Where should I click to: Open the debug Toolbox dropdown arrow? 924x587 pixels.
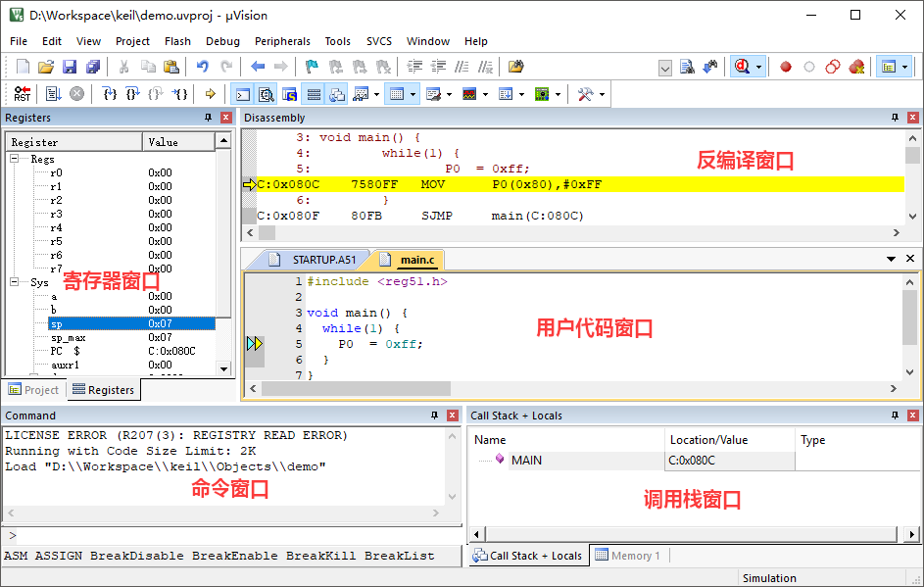pos(602,94)
